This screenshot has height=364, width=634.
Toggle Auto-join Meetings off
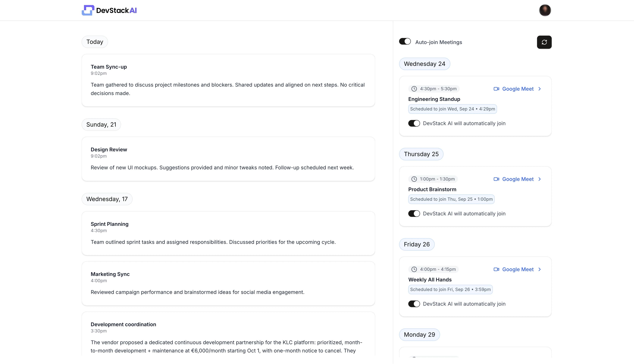point(405,41)
